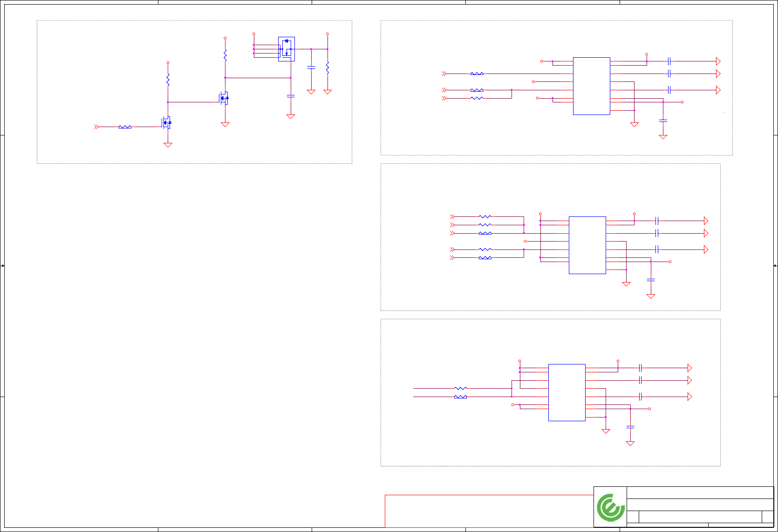Select the IC rectangle in the top-right circuit block
This screenshot has width=778, height=532.
click(x=592, y=86)
